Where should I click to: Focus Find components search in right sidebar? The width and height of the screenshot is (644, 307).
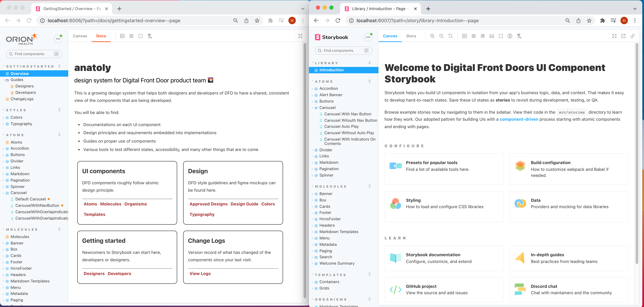(x=344, y=51)
